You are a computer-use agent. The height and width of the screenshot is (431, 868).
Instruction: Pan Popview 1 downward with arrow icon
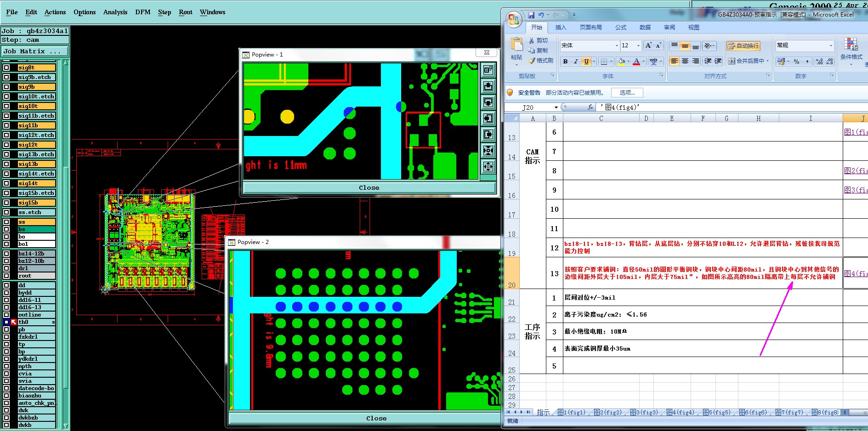488,102
